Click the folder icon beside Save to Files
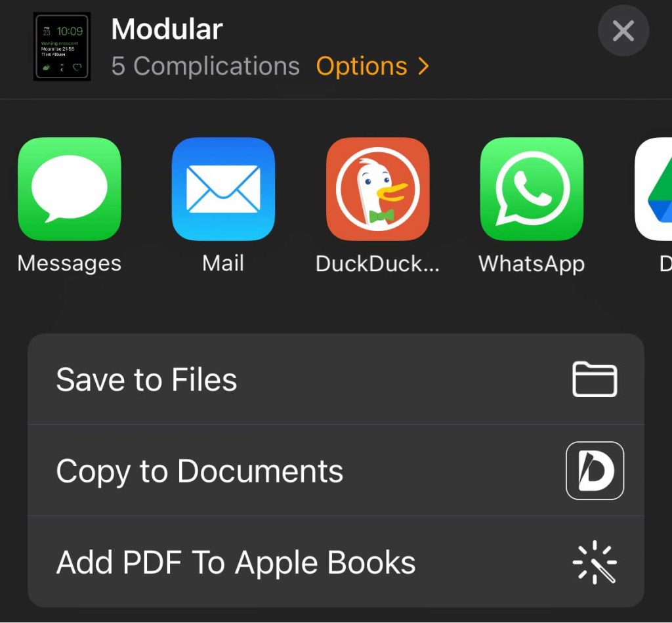This screenshot has width=672, height=623. point(595,379)
